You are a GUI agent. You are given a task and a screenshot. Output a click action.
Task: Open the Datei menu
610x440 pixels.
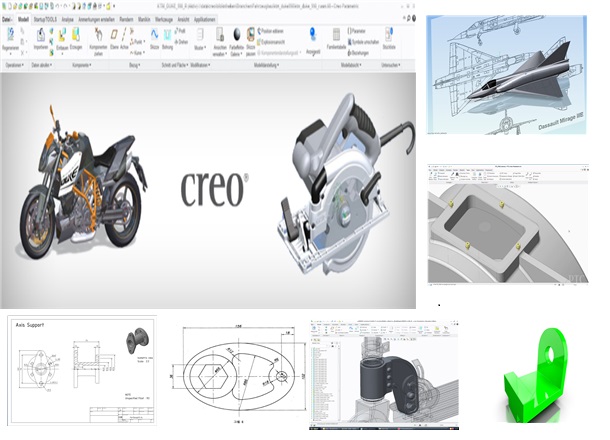pos(7,19)
